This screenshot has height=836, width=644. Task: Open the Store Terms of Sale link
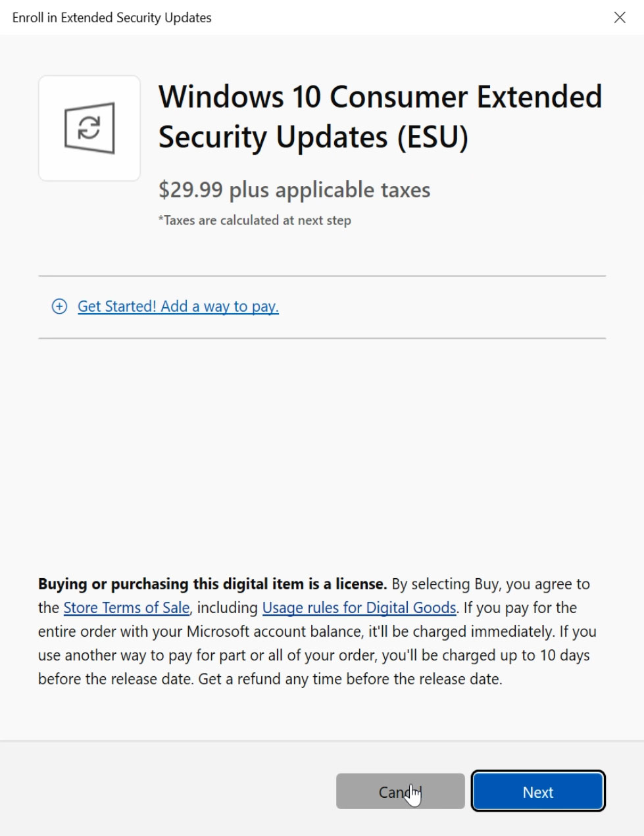[126, 608]
